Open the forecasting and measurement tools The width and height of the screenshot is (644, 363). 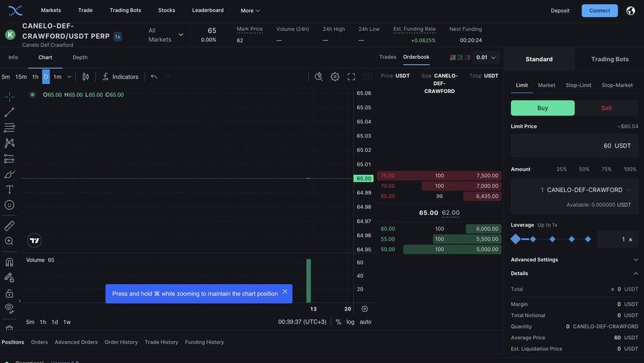click(x=9, y=159)
